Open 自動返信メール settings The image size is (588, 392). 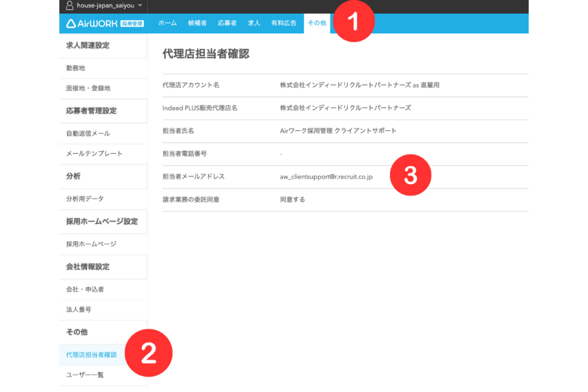tap(103, 133)
